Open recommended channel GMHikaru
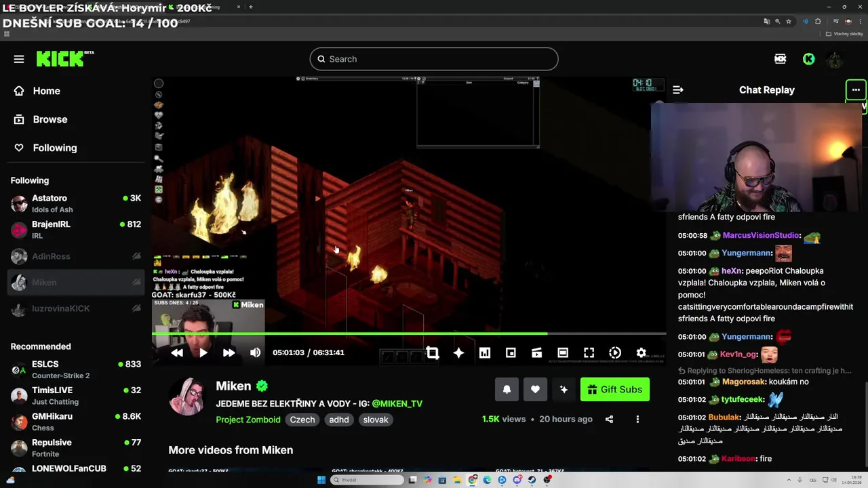This screenshot has height=488, width=868. click(x=76, y=422)
